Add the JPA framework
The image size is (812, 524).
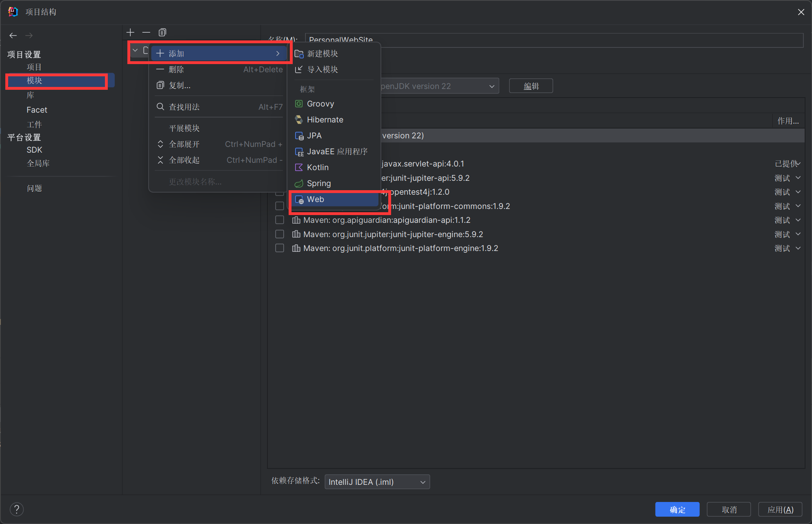pyautogui.click(x=334, y=135)
